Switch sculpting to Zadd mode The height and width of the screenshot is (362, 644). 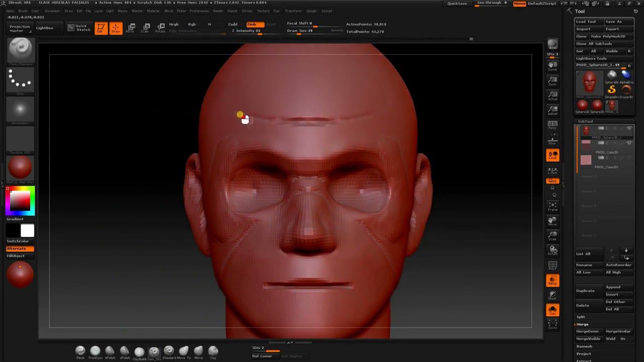(232, 24)
